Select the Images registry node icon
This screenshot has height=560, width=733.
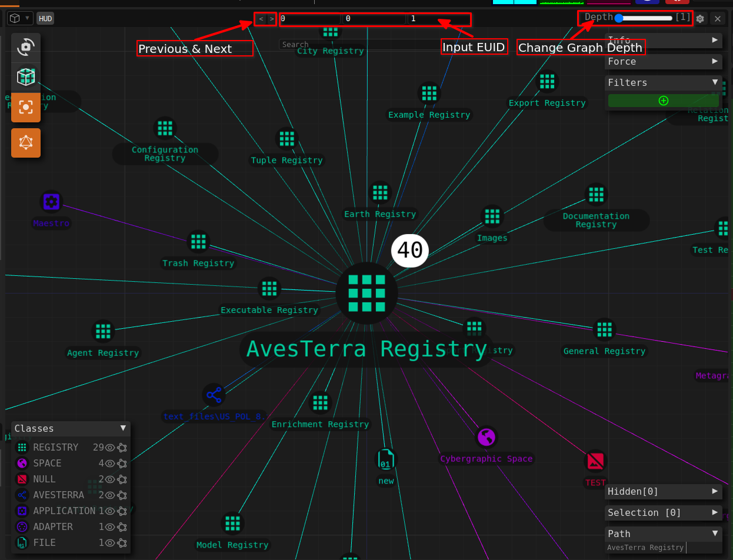(492, 216)
